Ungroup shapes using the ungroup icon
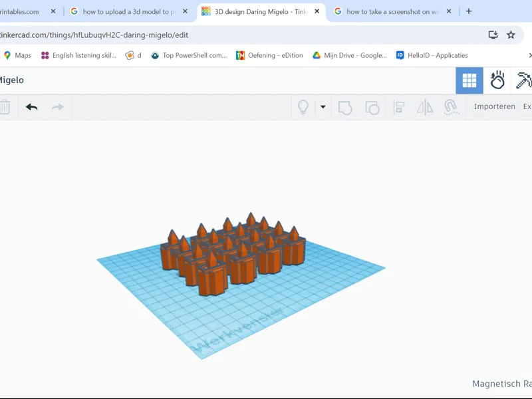Viewport: 532px width, 399px height. (x=372, y=108)
